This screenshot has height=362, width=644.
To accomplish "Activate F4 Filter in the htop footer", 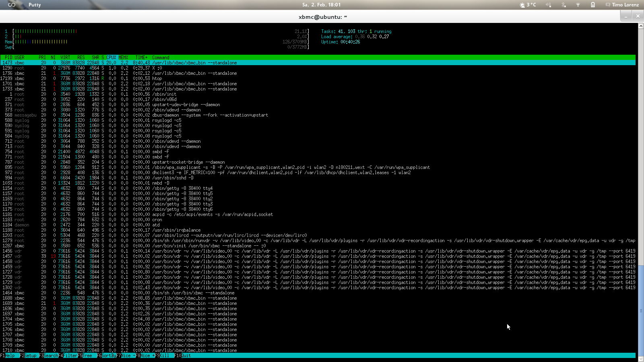I will click(68, 356).
